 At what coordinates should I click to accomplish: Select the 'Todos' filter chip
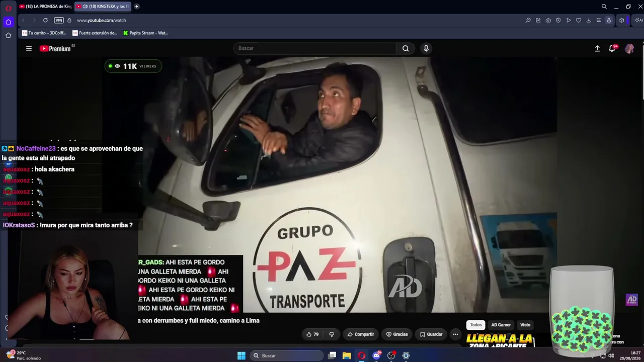[476, 325]
